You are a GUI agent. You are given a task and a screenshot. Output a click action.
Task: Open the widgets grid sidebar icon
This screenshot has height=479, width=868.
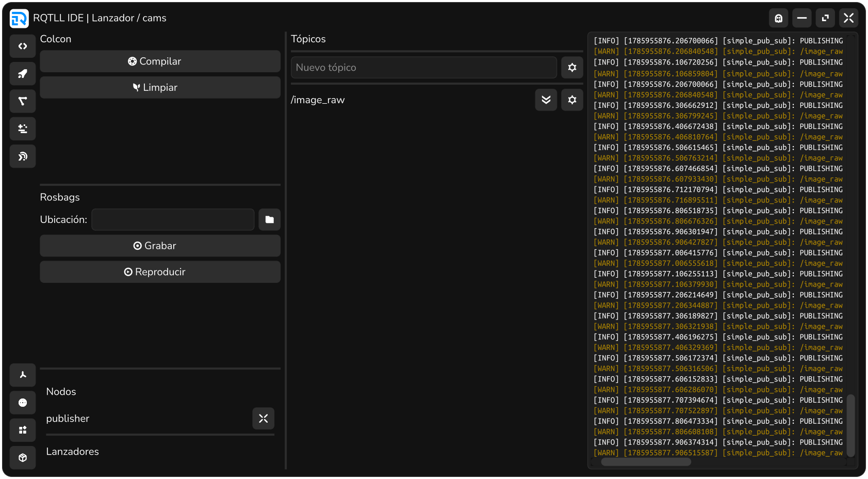[23, 430]
